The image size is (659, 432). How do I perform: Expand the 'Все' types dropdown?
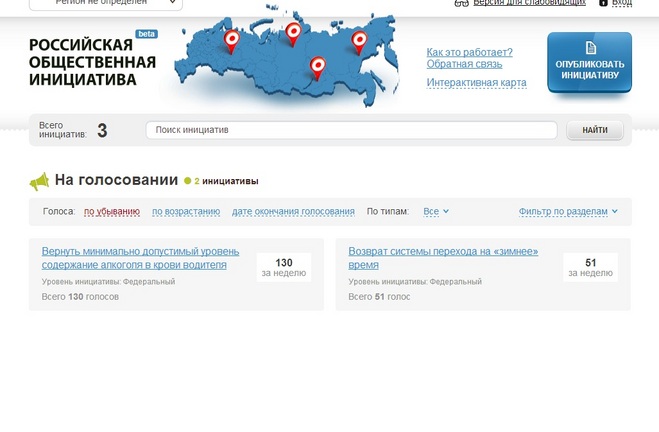pyautogui.click(x=435, y=211)
